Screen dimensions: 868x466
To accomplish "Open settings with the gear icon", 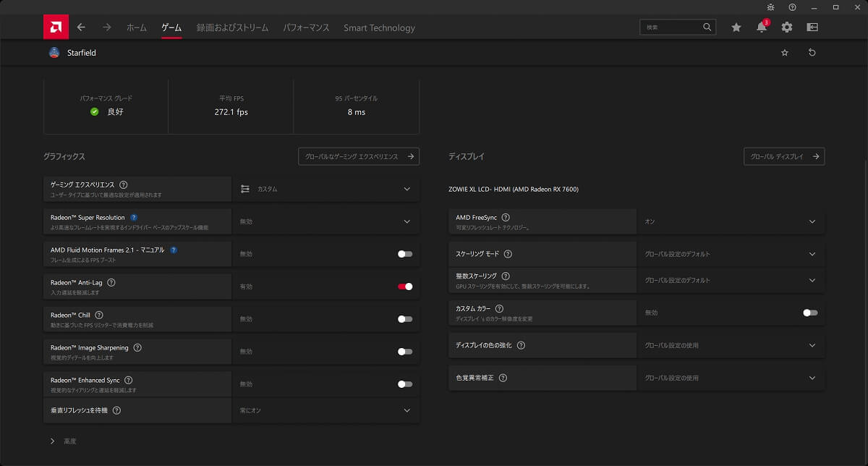I will (x=786, y=27).
